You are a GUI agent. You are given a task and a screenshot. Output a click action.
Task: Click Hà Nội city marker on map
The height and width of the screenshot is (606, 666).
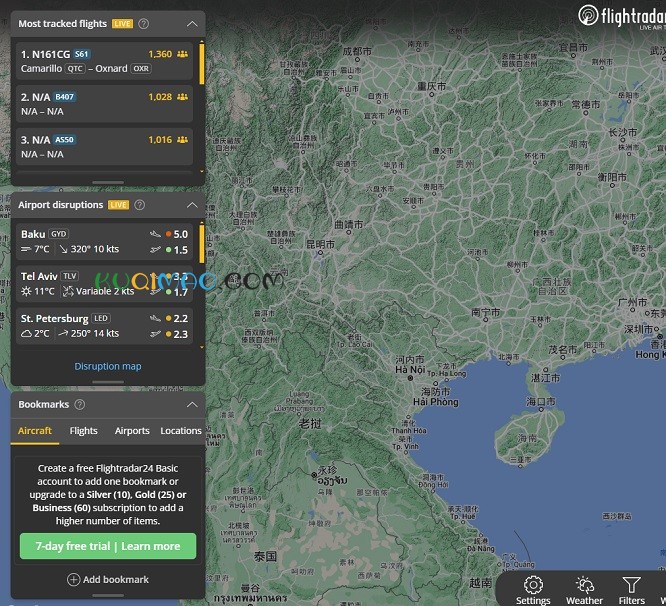point(410,378)
